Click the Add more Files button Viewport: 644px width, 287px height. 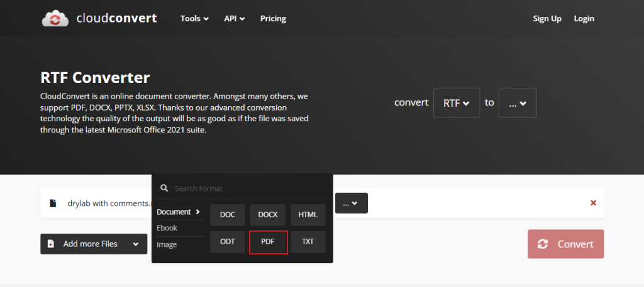pos(94,244)
